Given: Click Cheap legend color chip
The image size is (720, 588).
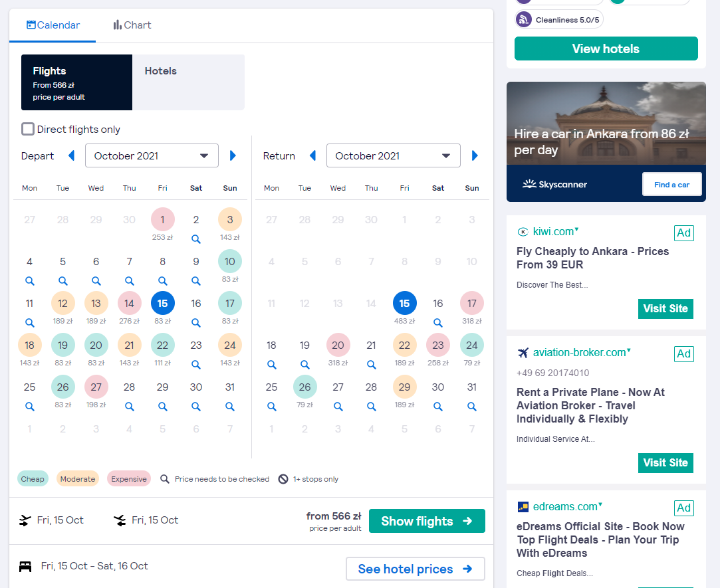Looking at the screenshot, I should [33, 479].
